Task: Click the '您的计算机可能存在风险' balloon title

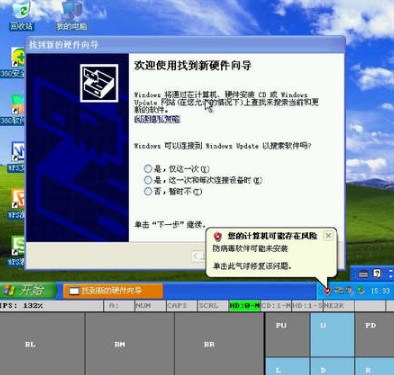Action: pos(272,236)
